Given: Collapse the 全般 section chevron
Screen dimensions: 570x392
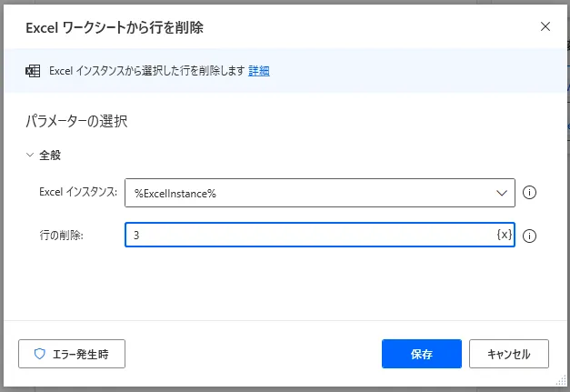Looking at the screenshot, I should click(x=29, y=156).
